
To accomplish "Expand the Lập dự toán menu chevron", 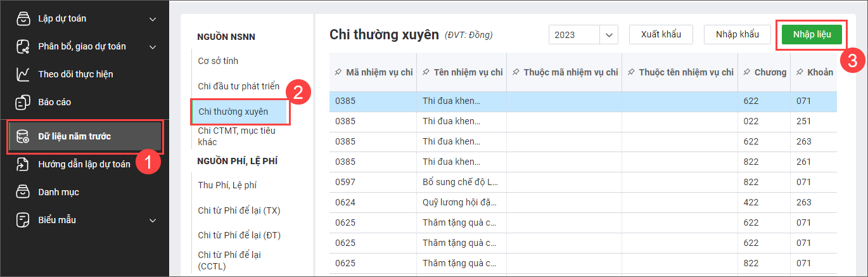I will pyautogui.click(x=153, y=19).
